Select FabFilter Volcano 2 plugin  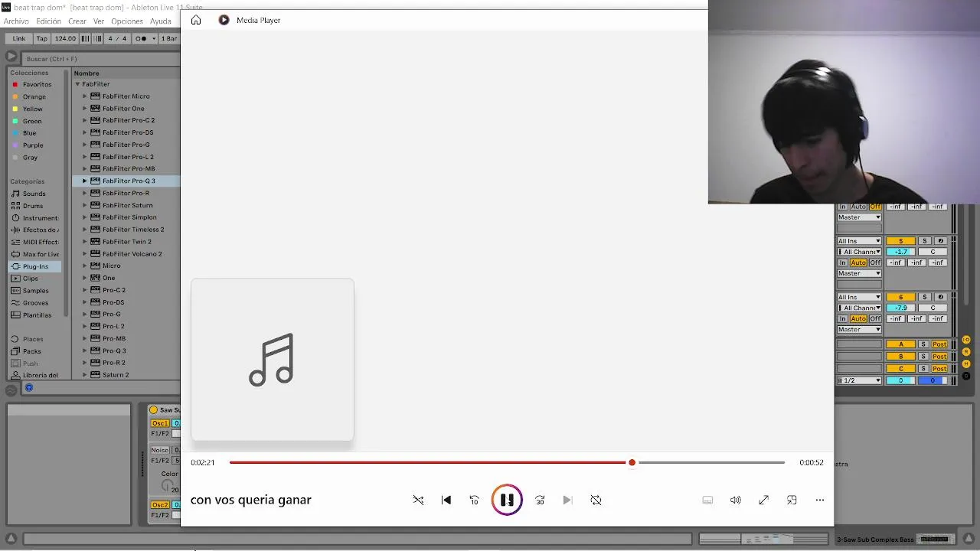click(132, 254)
